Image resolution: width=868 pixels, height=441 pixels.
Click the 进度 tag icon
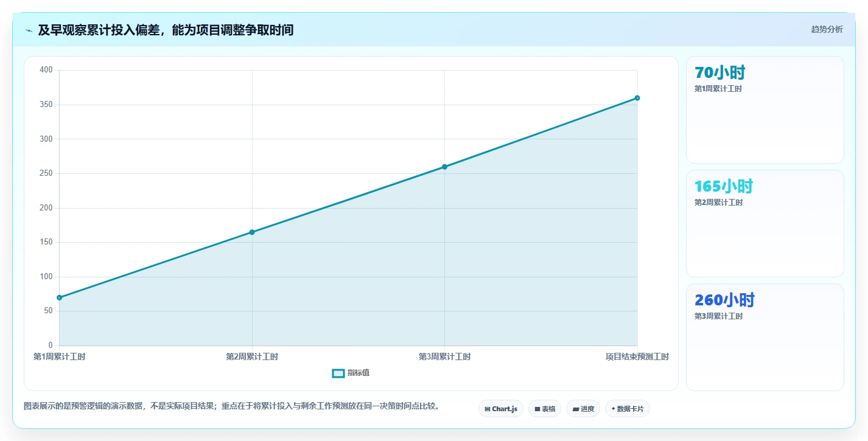576,409
